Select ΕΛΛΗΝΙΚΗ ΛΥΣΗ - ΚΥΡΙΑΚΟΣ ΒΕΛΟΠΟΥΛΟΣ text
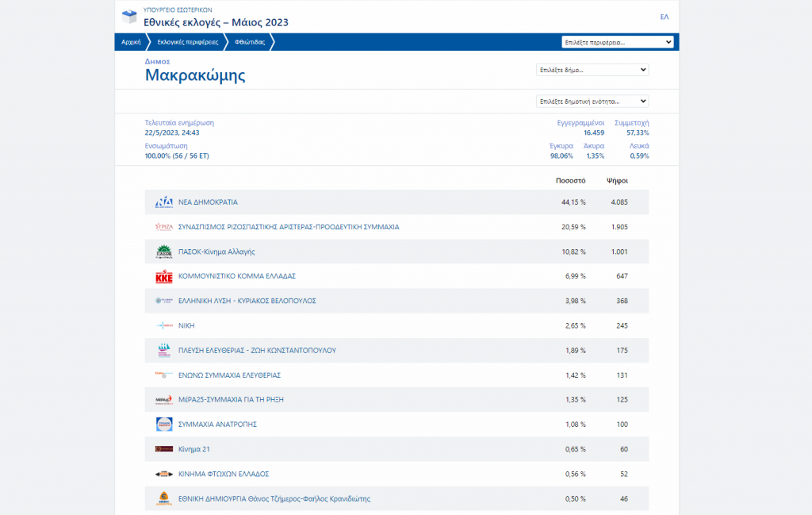 (247, 301)
